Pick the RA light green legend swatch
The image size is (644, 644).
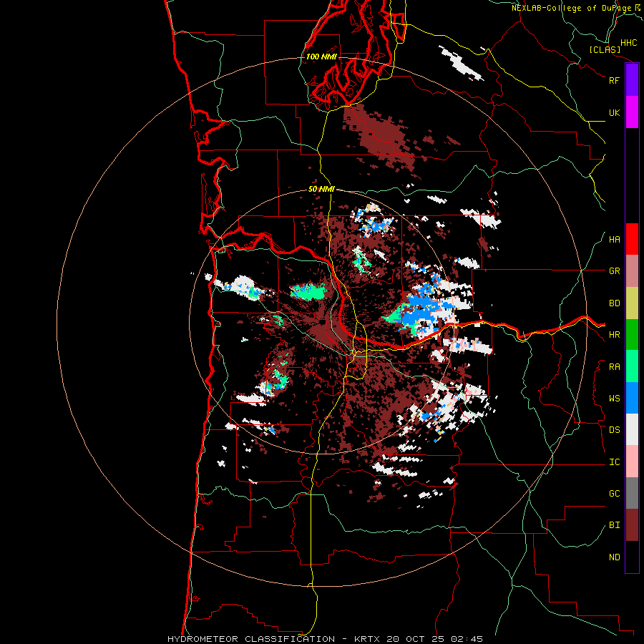(632, 366)
